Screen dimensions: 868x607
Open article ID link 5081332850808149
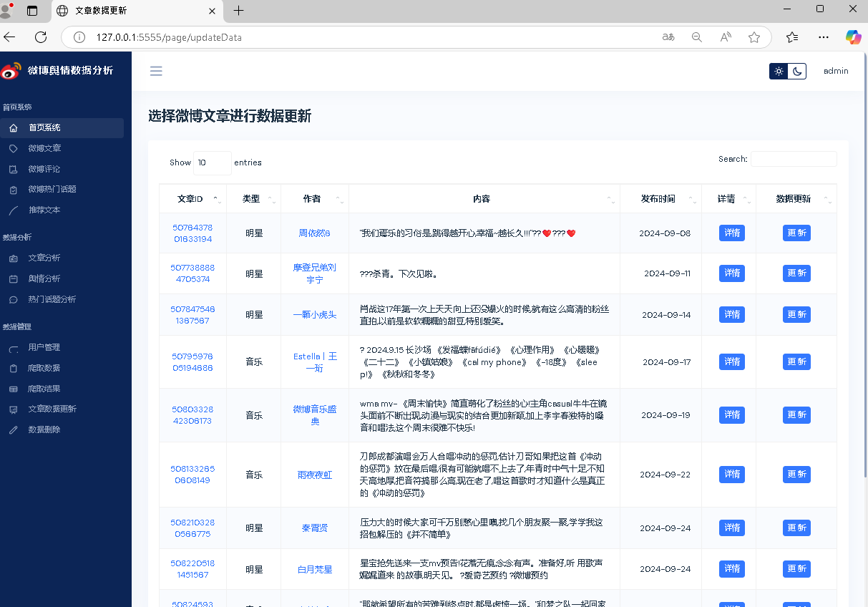[192, 475]
